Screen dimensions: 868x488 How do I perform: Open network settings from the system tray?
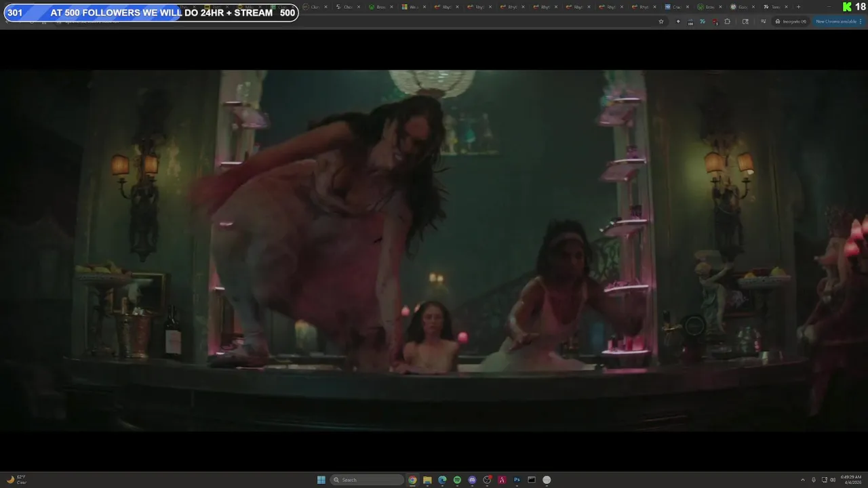825,480
